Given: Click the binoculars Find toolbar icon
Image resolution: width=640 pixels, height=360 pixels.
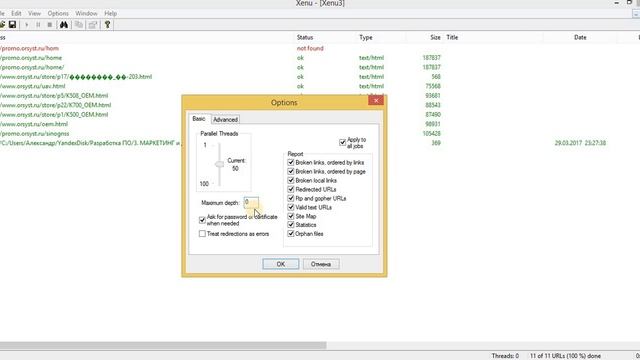Looking at the screenshot, I should coord(64,25).
